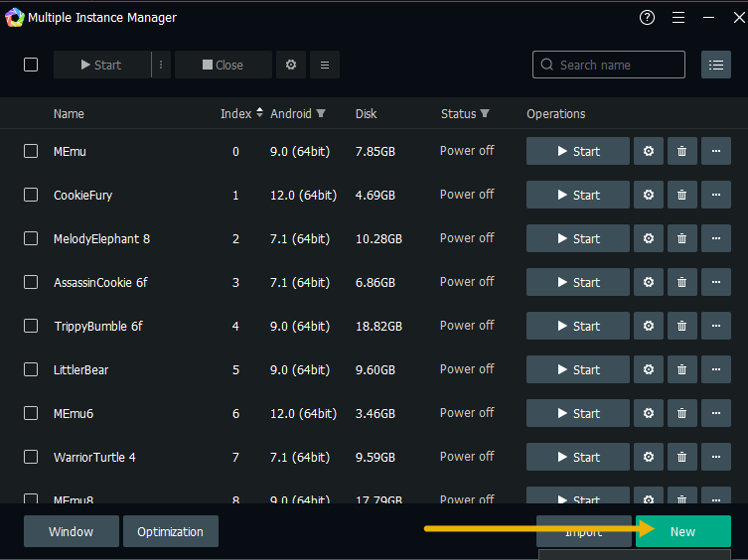748x560 pixels.
Task: Open AssassinCookie 6f settings gear
Action: [649, 282]
